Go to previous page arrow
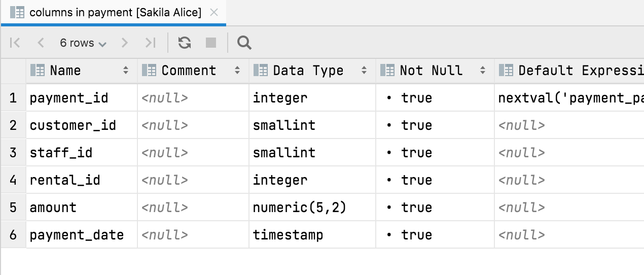 41,43
